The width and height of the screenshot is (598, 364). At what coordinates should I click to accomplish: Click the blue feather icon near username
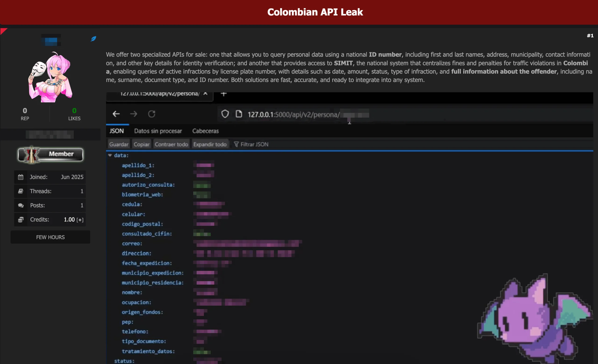93,39
